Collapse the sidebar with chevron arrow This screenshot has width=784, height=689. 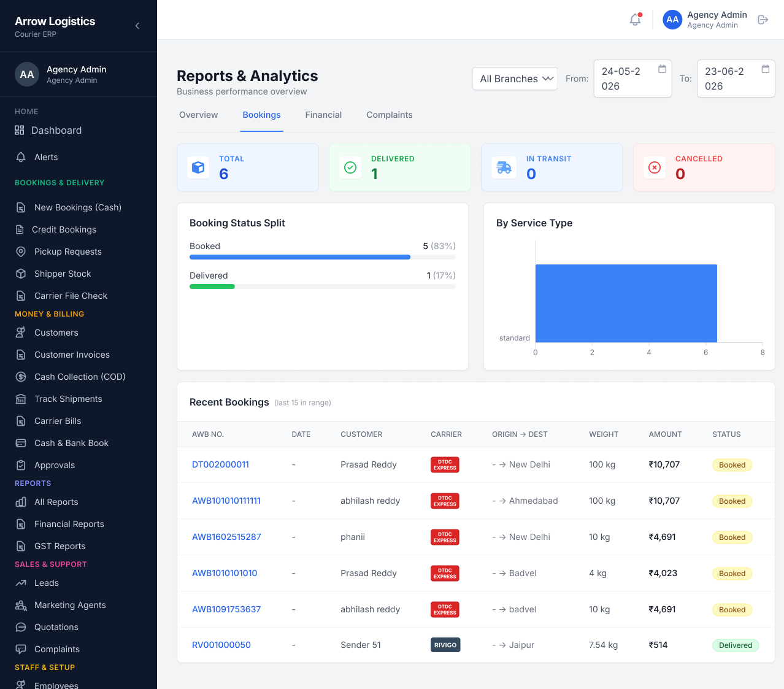click(x=137, y=26)
